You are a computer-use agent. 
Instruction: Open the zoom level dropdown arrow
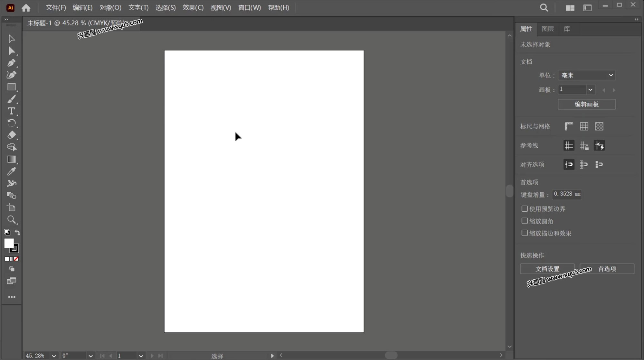point(54,355)
